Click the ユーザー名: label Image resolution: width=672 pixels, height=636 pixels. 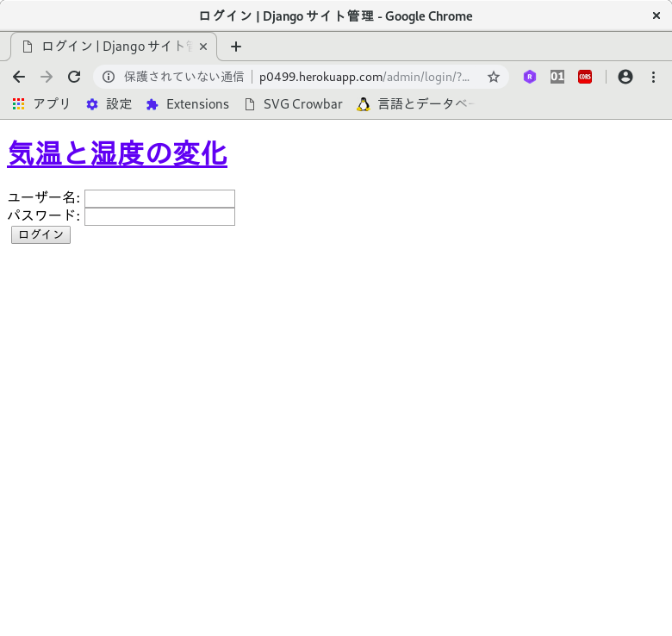tap(44, 197)
